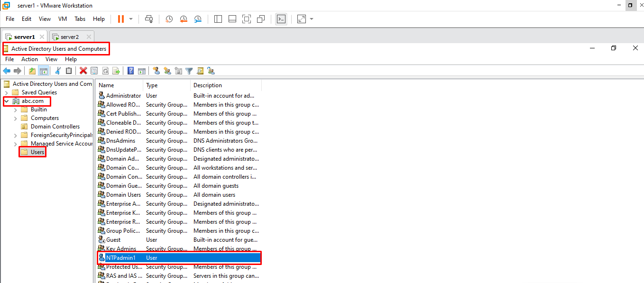Create a new group in current container
The height and width of the screenshot is (283, 644).
pos(167,71)
